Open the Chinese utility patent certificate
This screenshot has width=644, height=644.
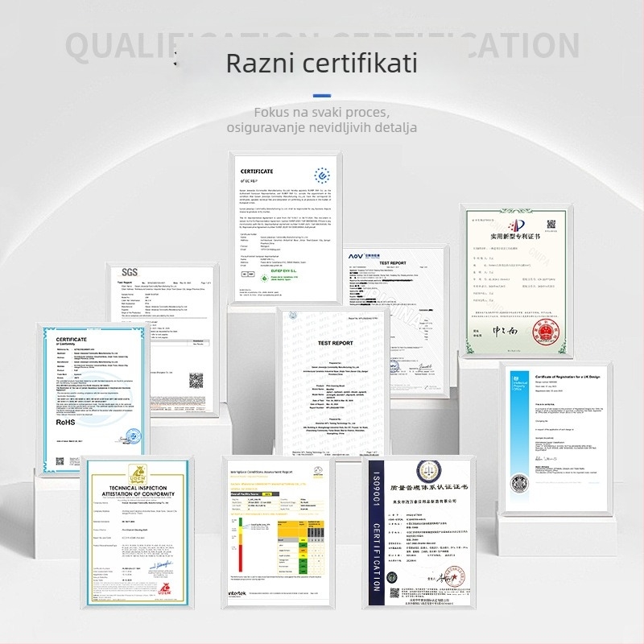tap(516, 281)
